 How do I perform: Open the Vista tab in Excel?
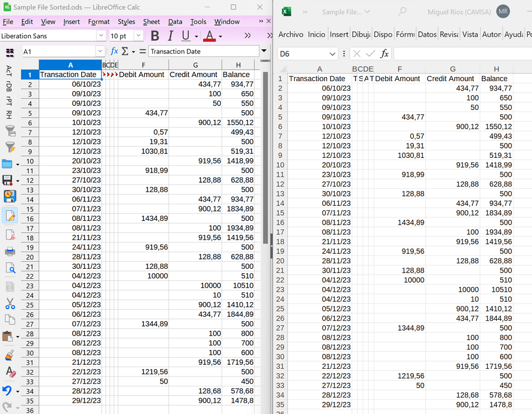470,34
